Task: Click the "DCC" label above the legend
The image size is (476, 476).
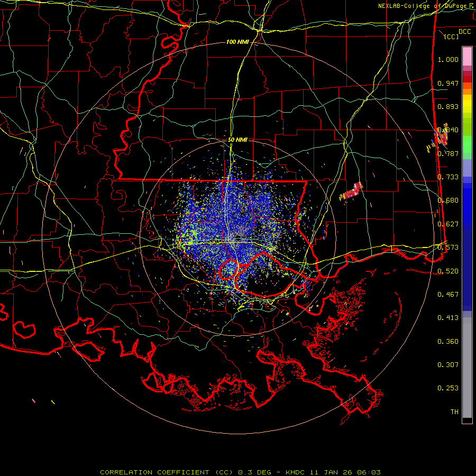Action: click(x=464, y=32)
